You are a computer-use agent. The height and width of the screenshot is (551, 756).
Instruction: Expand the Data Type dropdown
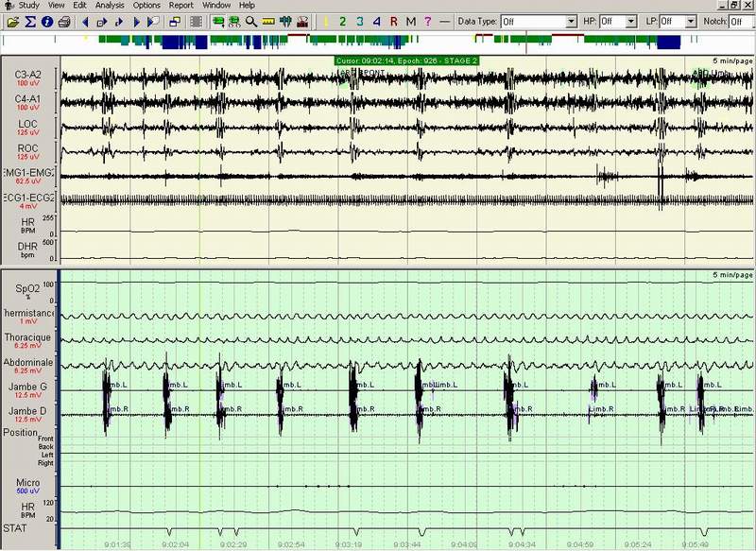pyautogui.click(x=572, y=22)
